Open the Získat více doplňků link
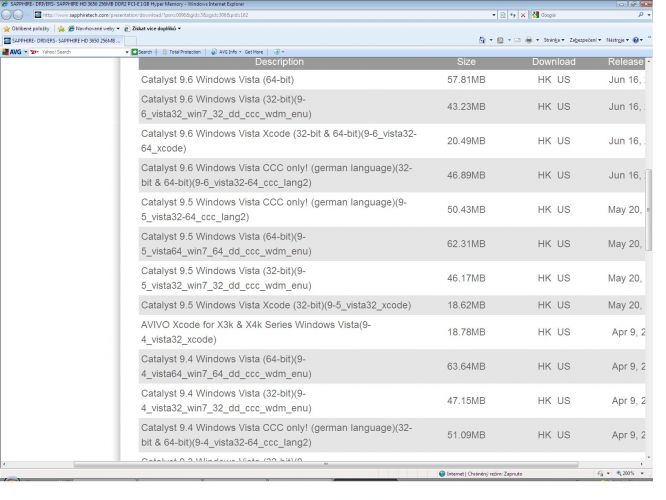The image size is (666, 500). click(152, 28)
